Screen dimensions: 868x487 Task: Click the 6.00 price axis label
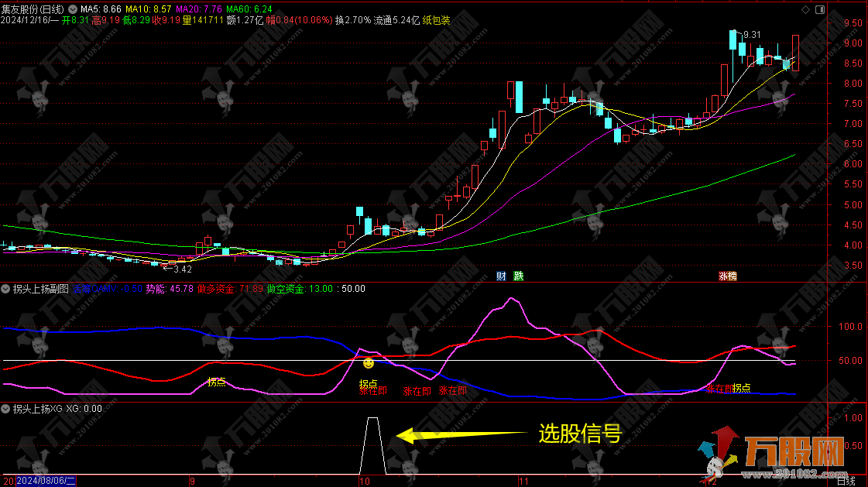(x=853, y=164)
